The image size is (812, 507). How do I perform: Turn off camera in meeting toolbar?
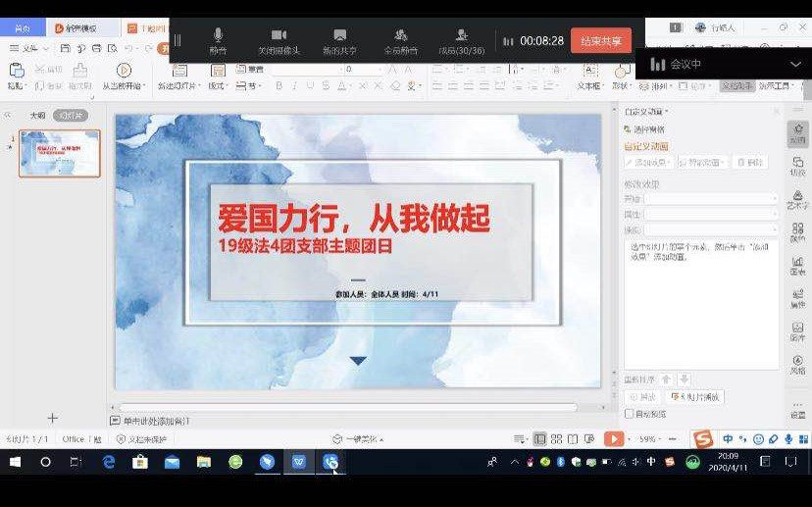coord(279,40)
